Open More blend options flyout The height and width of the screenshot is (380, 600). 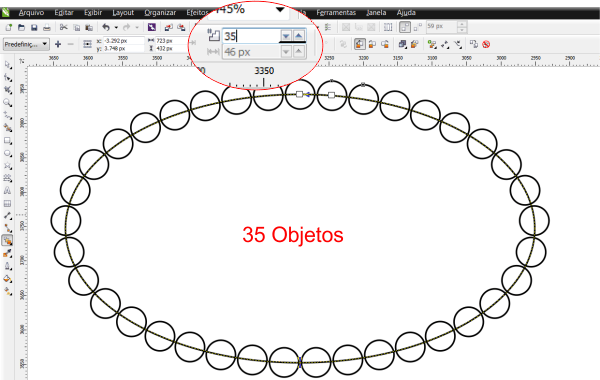(432, 44)
